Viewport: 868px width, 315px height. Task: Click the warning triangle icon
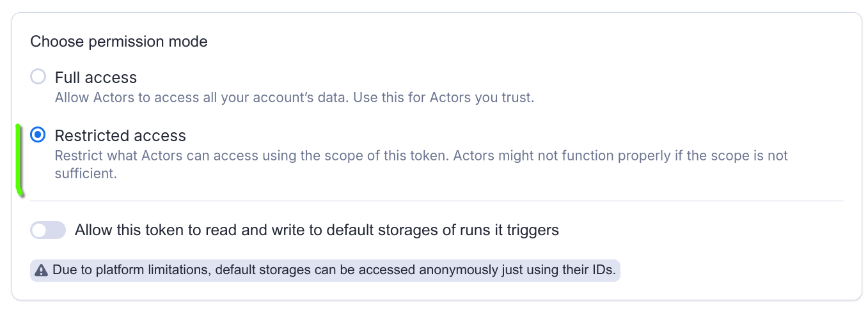pos(42,270)
